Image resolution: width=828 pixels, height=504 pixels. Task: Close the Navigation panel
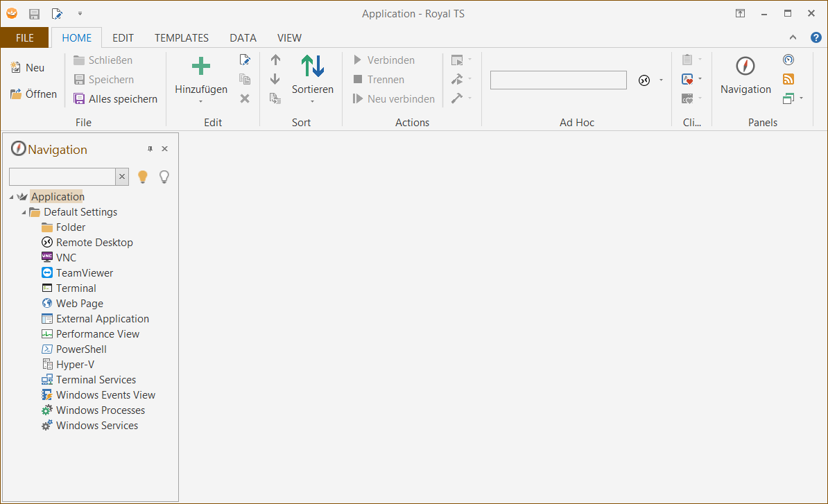[x=165, y=149]
